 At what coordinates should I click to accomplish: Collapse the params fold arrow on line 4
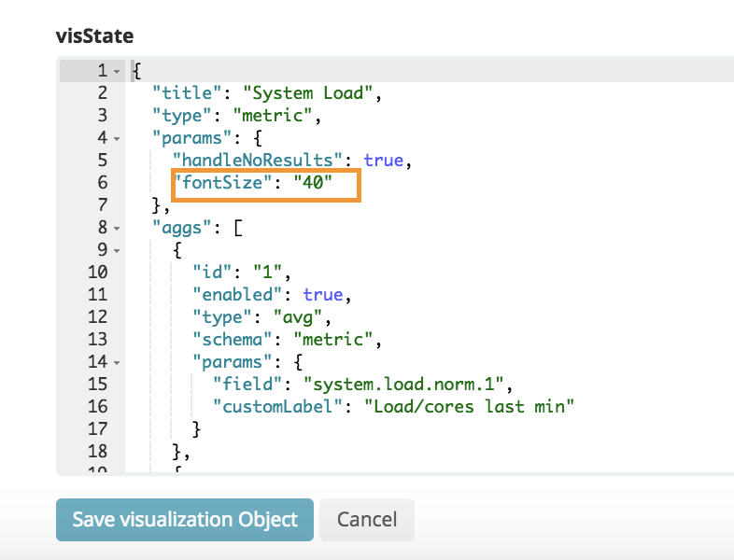click(x=117, y=139)
